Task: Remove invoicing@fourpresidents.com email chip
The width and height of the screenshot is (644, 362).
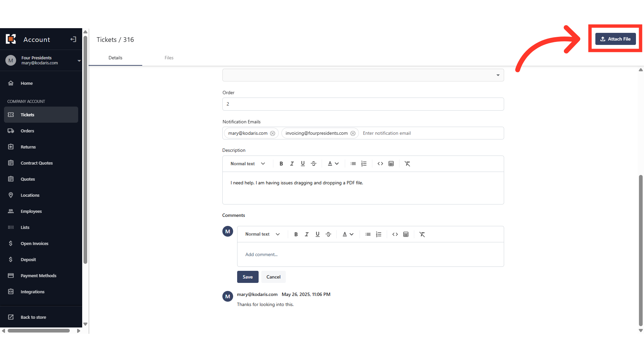Action: (353, 133)
